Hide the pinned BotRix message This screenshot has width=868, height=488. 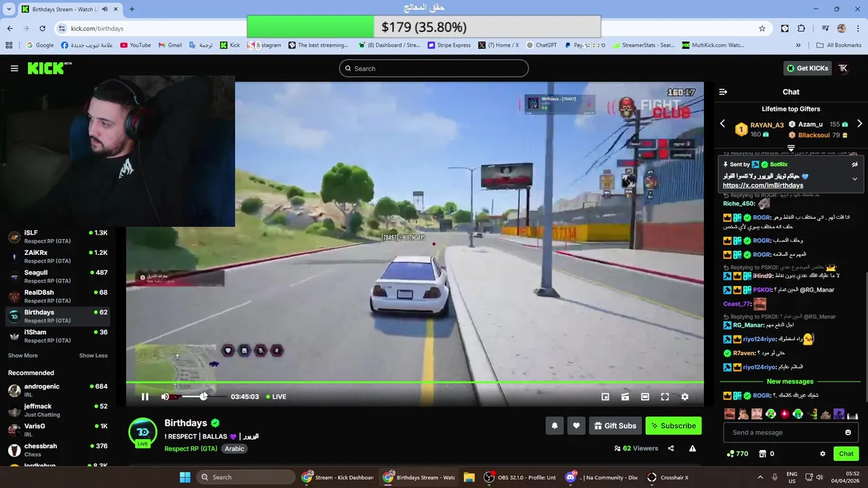tap(854, 165)
